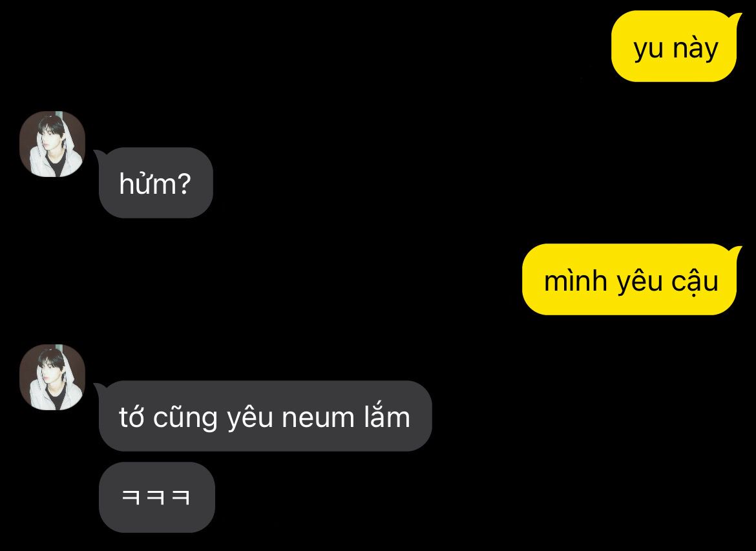Select the "ㅋㅋㅋ" message bubble
This screenshot has height=551, width=756.
[x=157, y=497]
